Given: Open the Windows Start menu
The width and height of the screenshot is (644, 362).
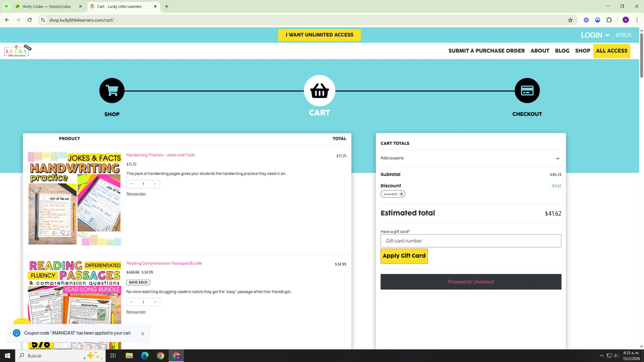Looking at the screenshot, I should [7, 356].
